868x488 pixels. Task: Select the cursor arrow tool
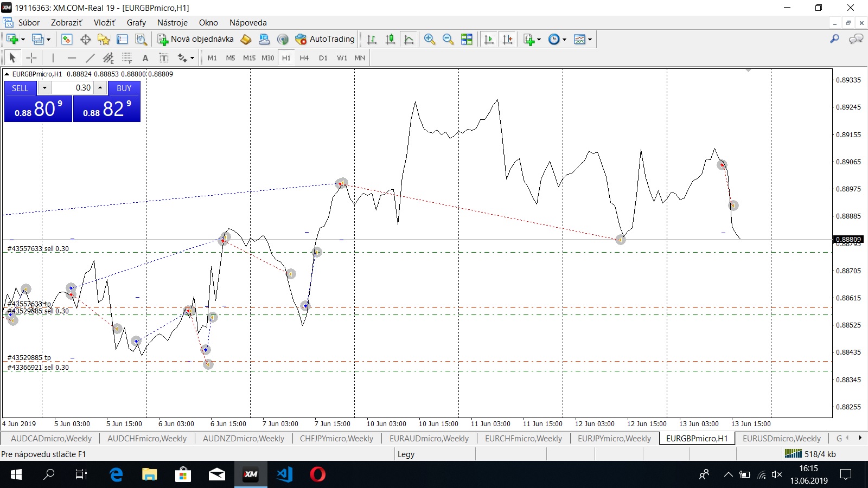coord(12,57)
